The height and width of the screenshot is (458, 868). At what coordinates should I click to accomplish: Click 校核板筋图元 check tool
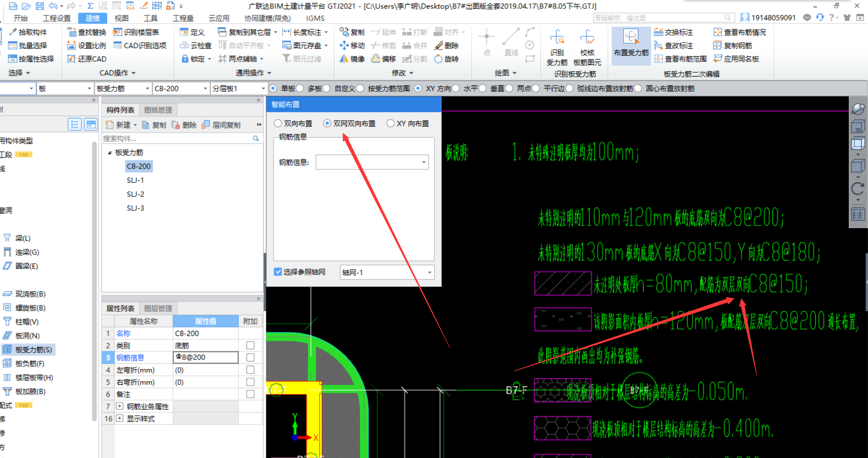[x=587, y=48]
